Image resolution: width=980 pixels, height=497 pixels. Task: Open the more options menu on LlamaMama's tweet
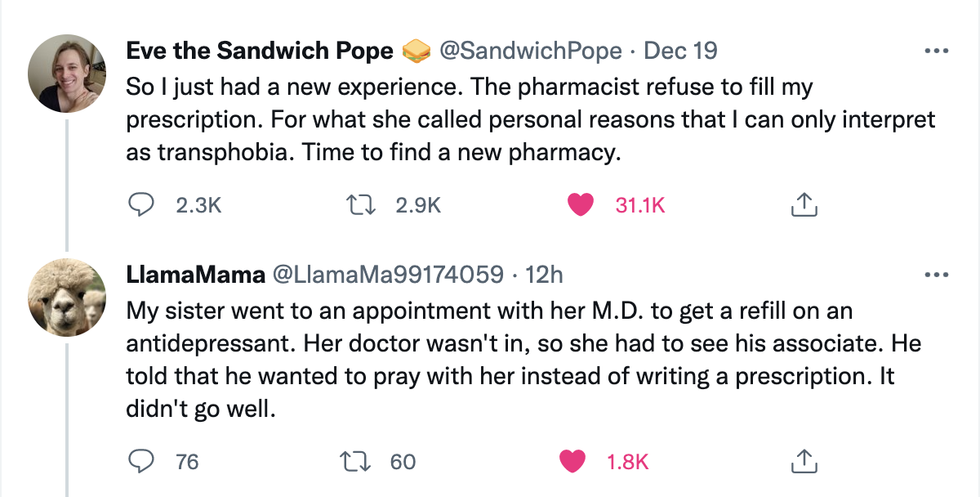935,275
